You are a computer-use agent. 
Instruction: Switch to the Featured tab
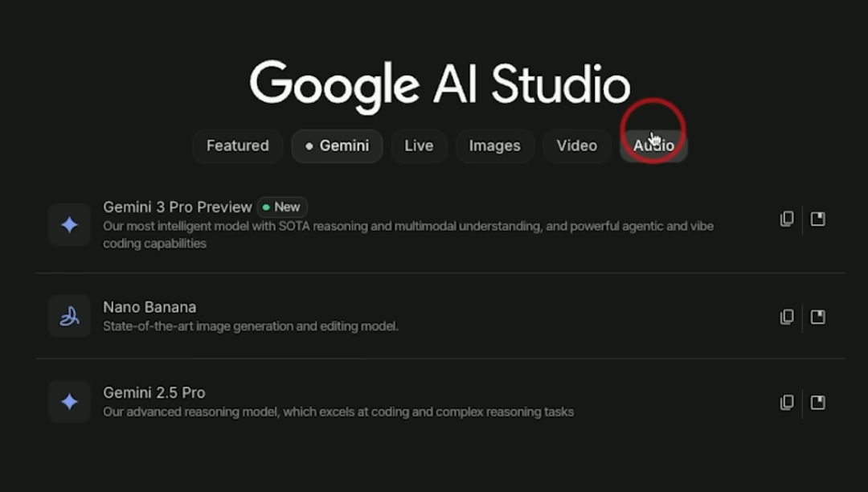click(237, 146)
